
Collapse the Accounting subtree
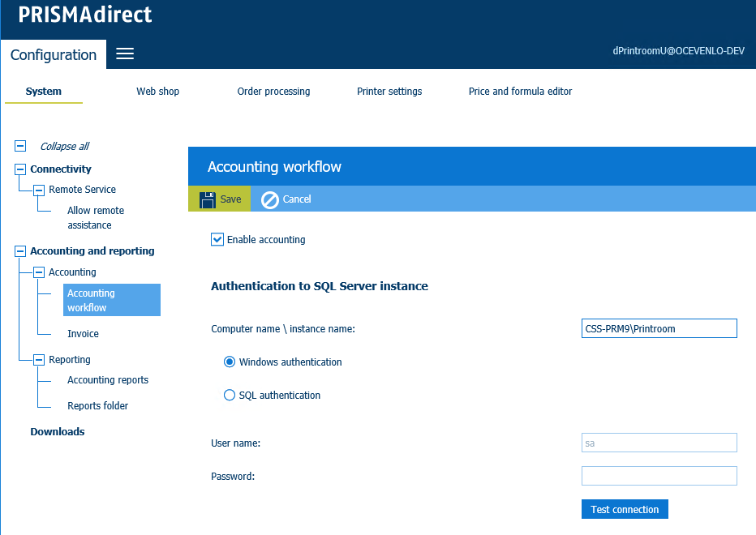click(39, 272)
